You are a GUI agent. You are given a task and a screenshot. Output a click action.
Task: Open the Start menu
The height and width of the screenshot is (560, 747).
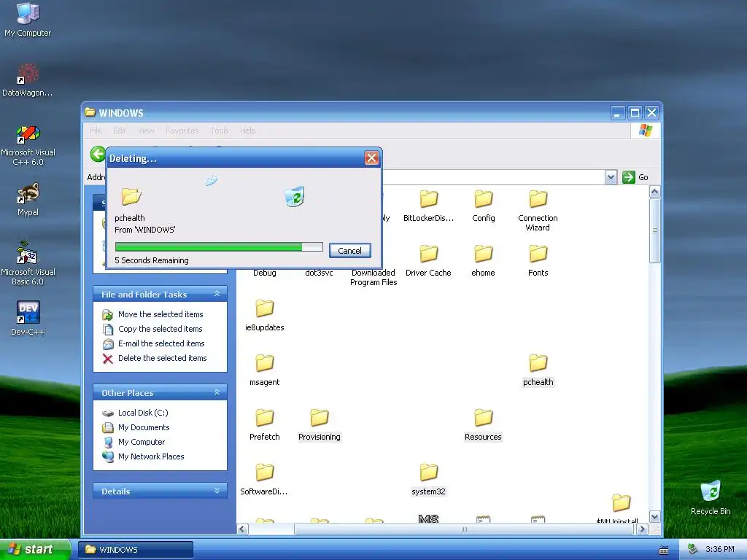click(x=34, y=550)
